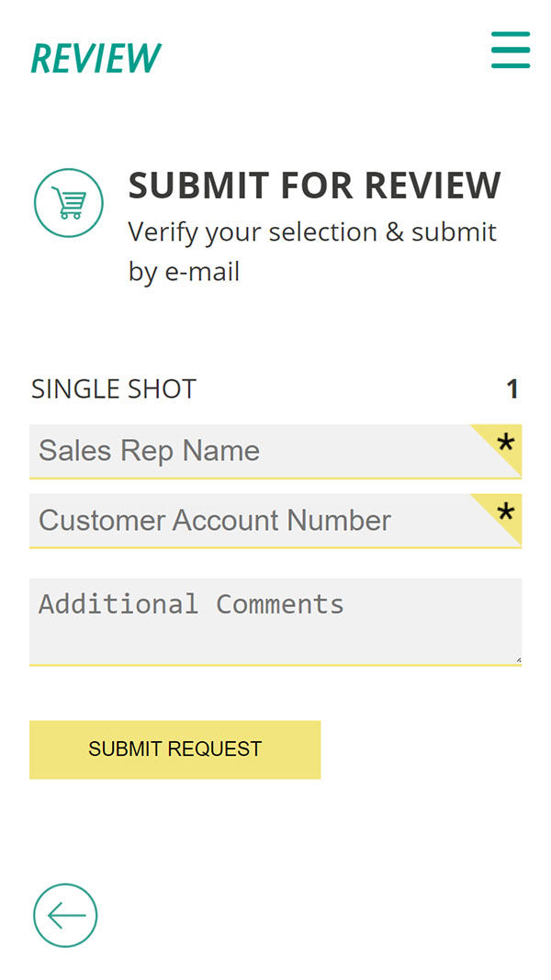Click the green REVIEW logo
The width and height of the screenshot is (551, 980).
pos(96,58)
